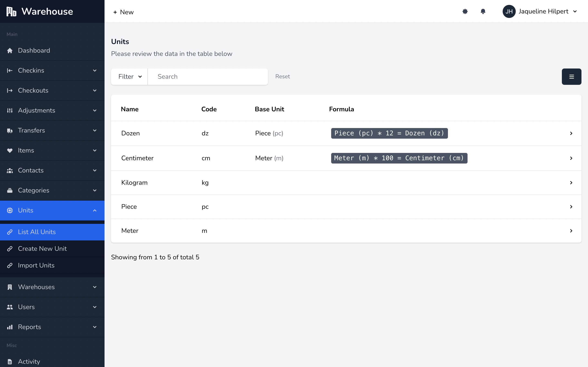This screenshot has width=588, height=367.
Task: Open the Filter dropdown
Action: pos(129,77)
